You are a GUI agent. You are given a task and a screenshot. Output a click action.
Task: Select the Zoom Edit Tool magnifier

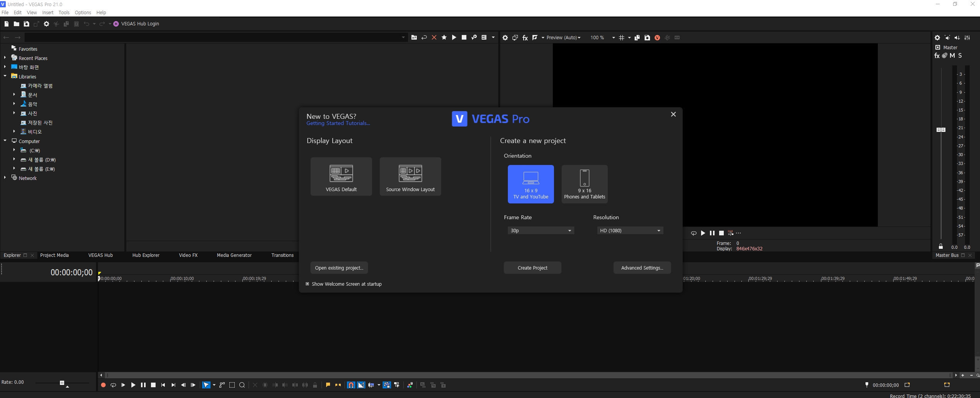[x=242, y=385]
